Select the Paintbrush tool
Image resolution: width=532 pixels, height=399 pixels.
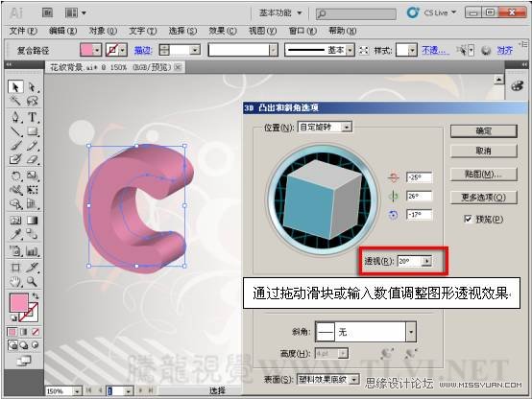coord(15,146)
